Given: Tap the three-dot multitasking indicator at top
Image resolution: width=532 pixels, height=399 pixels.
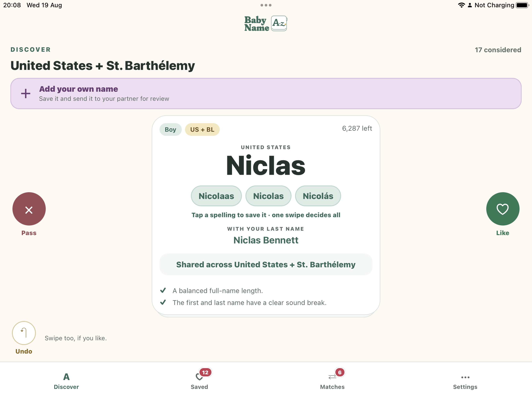Looking at the screenshot, I should 266,5.
